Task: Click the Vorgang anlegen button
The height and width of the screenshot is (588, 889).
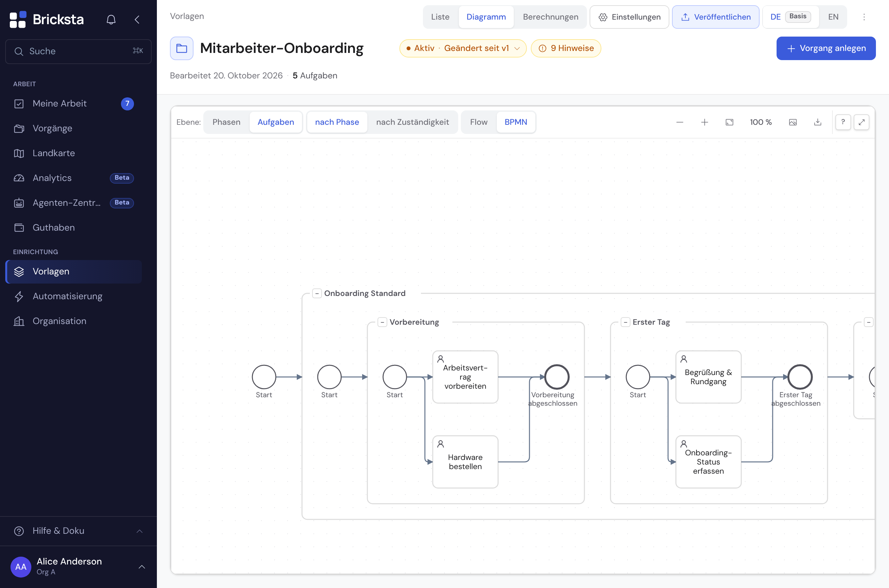Action: (826, 48)
